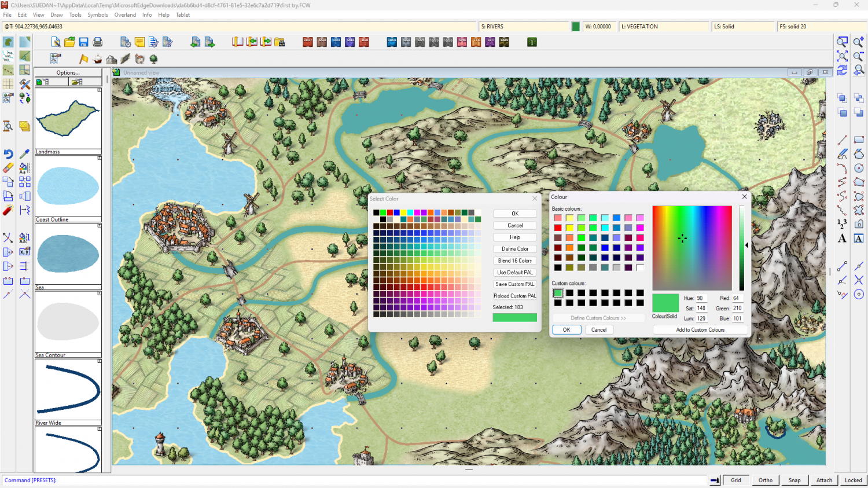Click the luminance slider bar in Colour dialog
868x488 pixels.
[741, 248]
